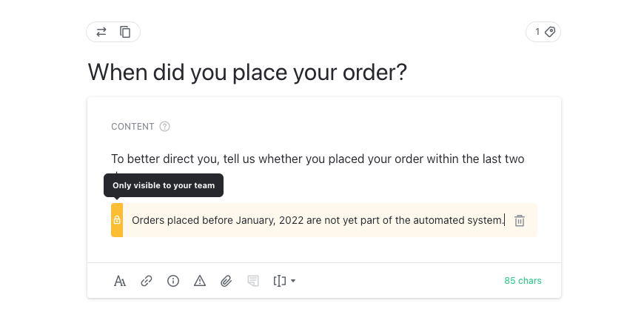Open text formatting options
644x312 pixels.
click(120, 281)
